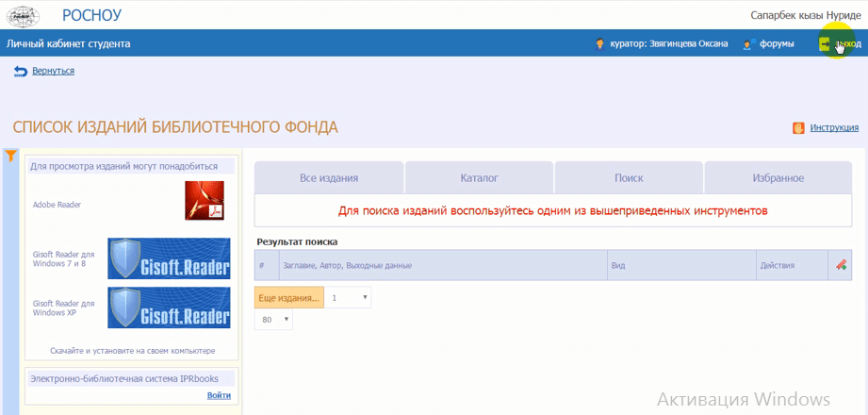
Task: Click the РОСНОУ globe logo
Action: pyautogui.click(x=24, y=14)
